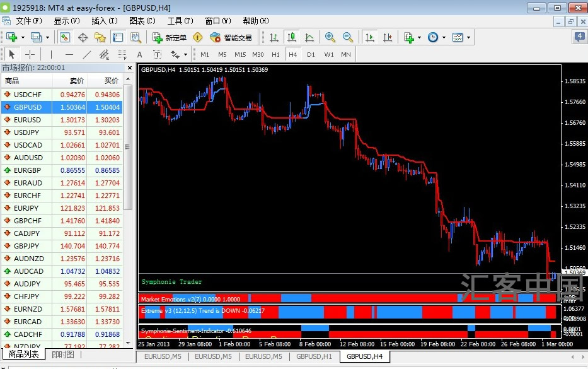Open the periodicity clock dropdown arrow

pyautogui.click(x=444, y=38)
